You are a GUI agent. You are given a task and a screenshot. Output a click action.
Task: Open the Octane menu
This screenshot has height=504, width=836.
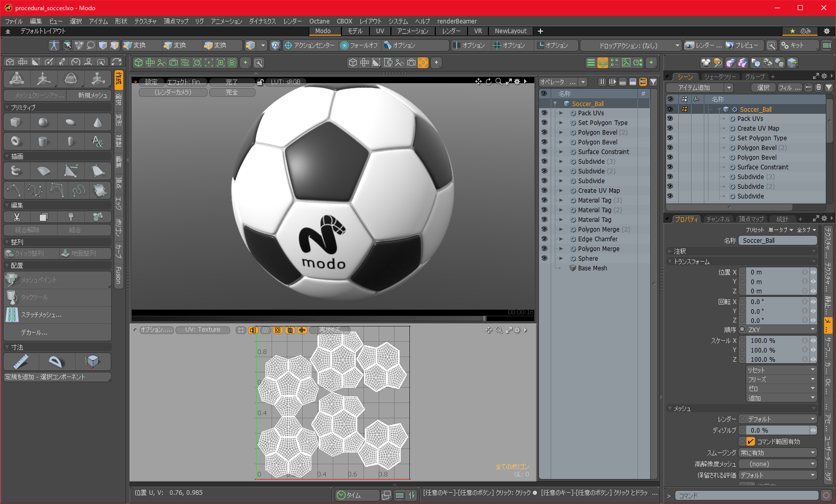[x=319, y=21]
